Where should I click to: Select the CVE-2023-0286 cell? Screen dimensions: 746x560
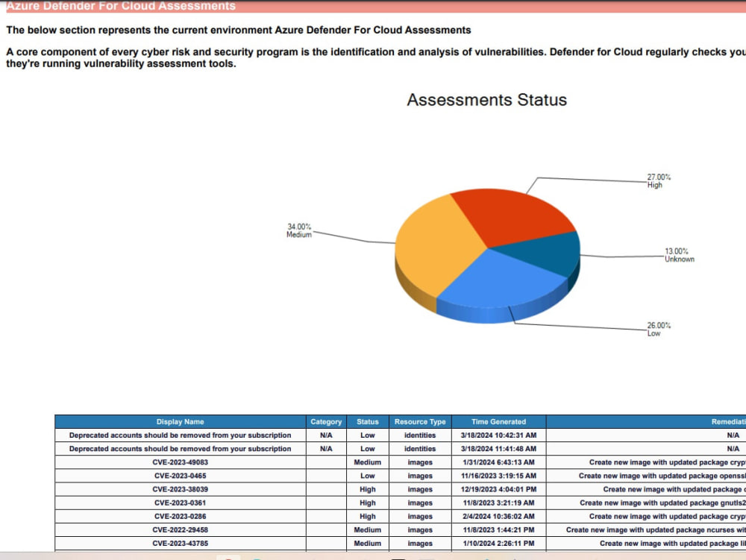181,516
